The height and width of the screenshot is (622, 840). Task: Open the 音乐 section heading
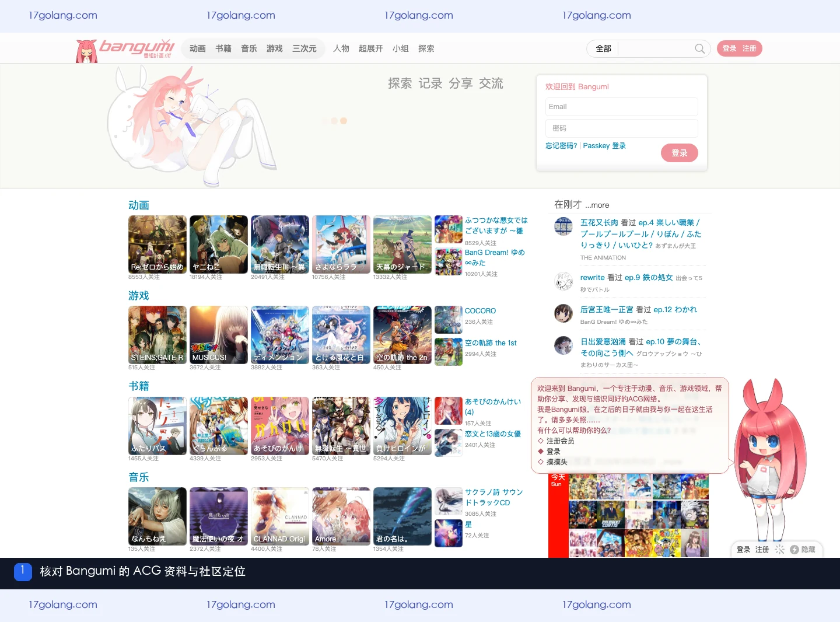pos(139,477)
